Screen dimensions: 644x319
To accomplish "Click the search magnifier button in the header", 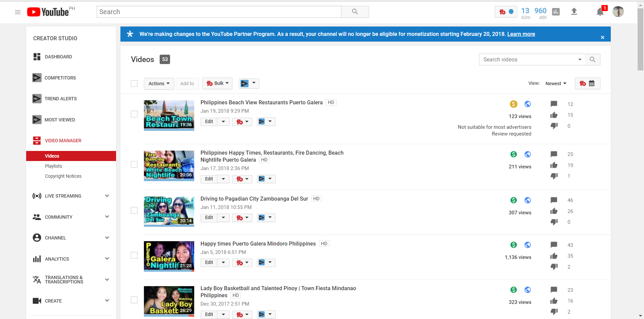I will (x=355, y=12).
